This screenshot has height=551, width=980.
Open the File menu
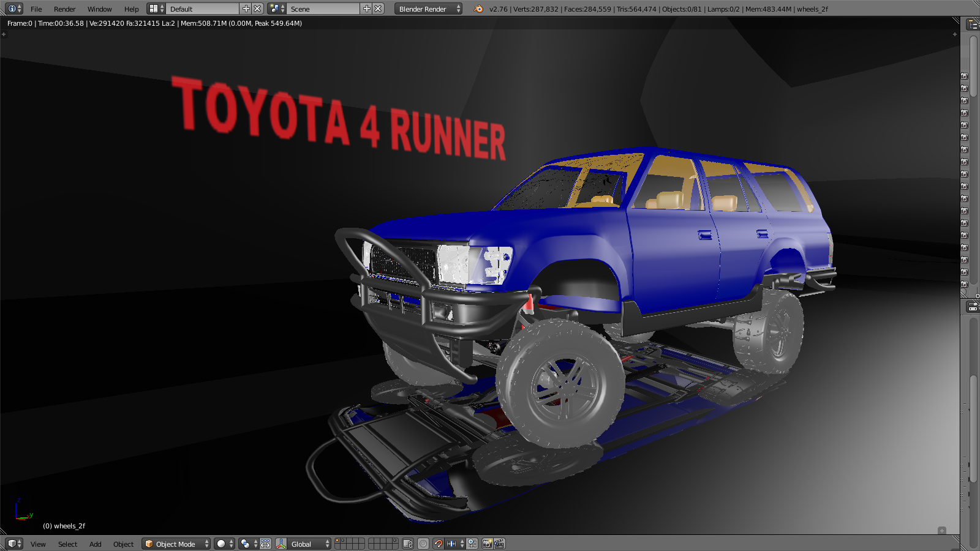(x=36, y=9)
